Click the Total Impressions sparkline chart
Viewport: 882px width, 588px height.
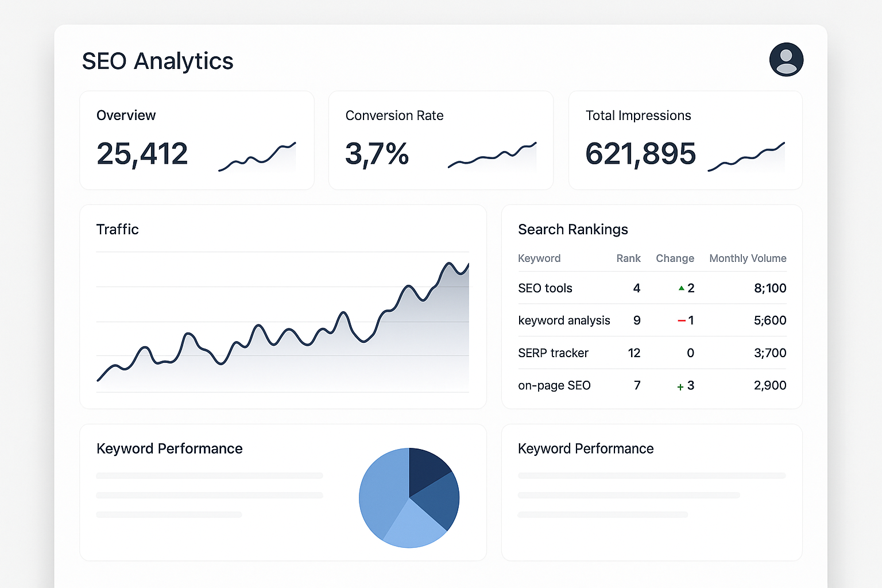point(746,156)
